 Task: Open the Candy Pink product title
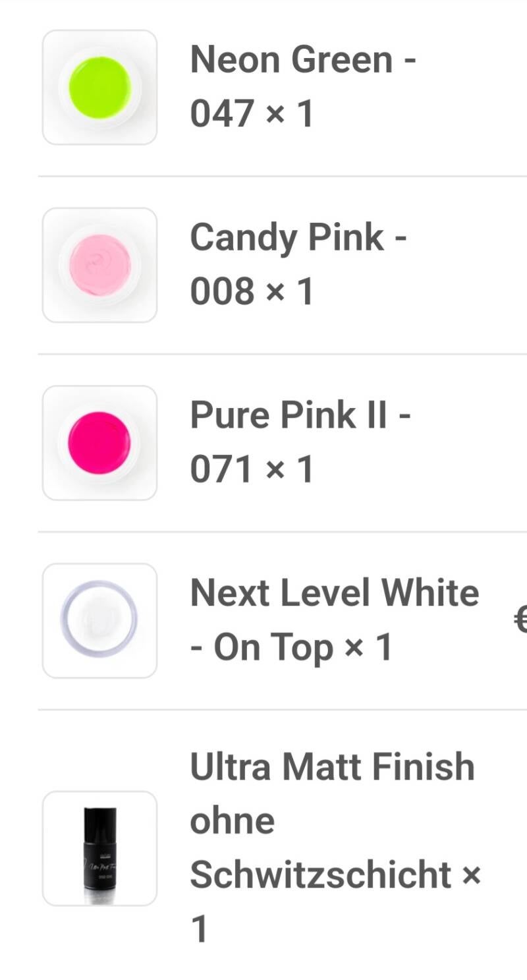287,238
